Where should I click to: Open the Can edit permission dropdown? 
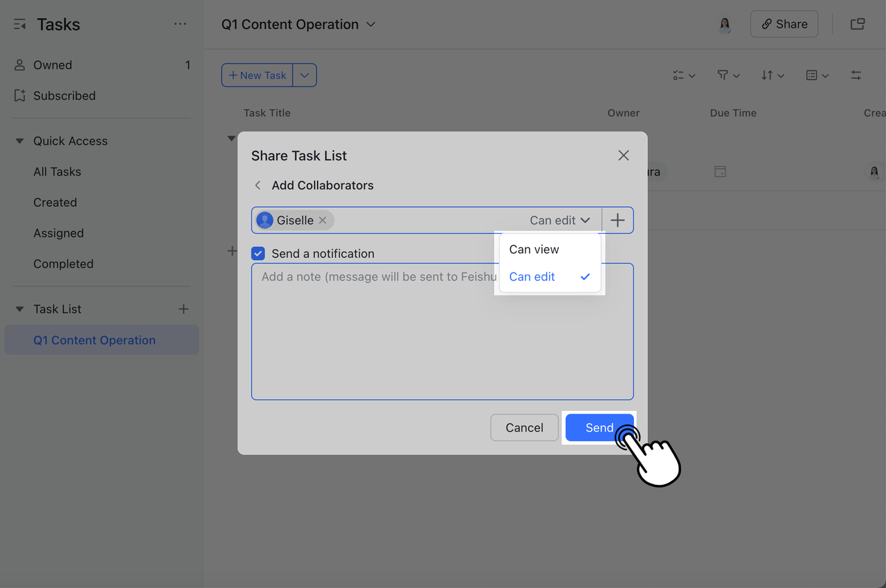(559, 220)
